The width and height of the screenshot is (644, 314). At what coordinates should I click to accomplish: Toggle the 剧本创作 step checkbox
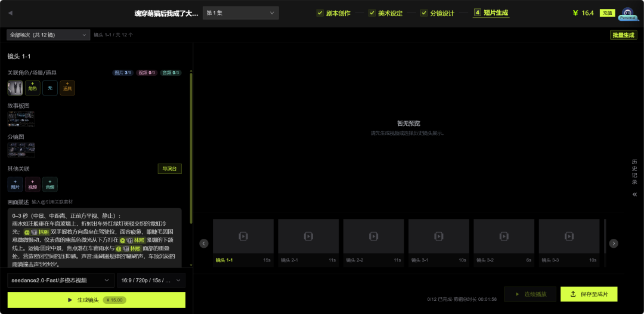[320, 13]
